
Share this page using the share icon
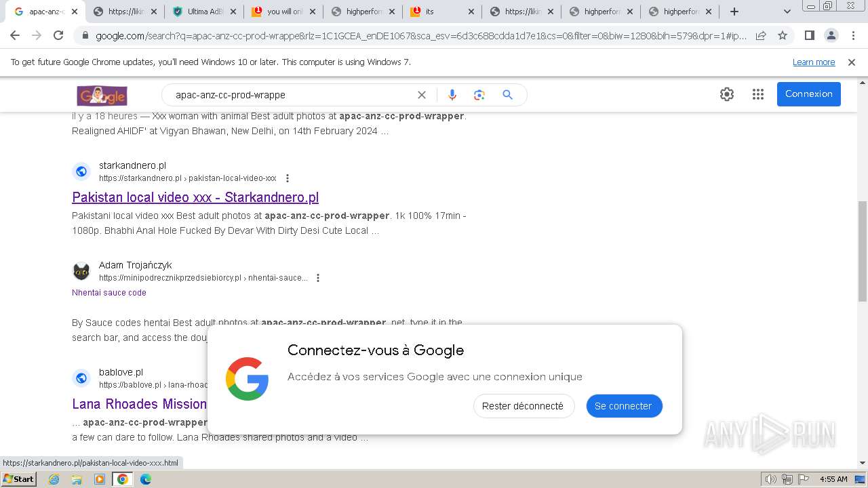[761, 35]
